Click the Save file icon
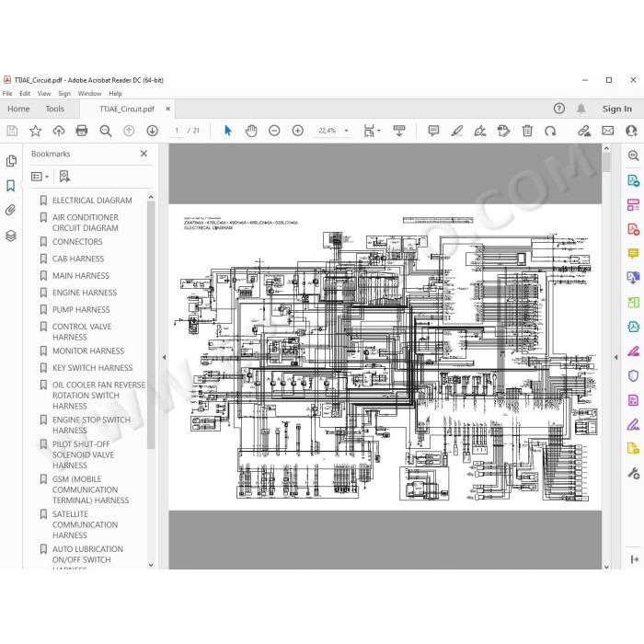The height and width of the screenshot is (644, 644). coord(12,131)
